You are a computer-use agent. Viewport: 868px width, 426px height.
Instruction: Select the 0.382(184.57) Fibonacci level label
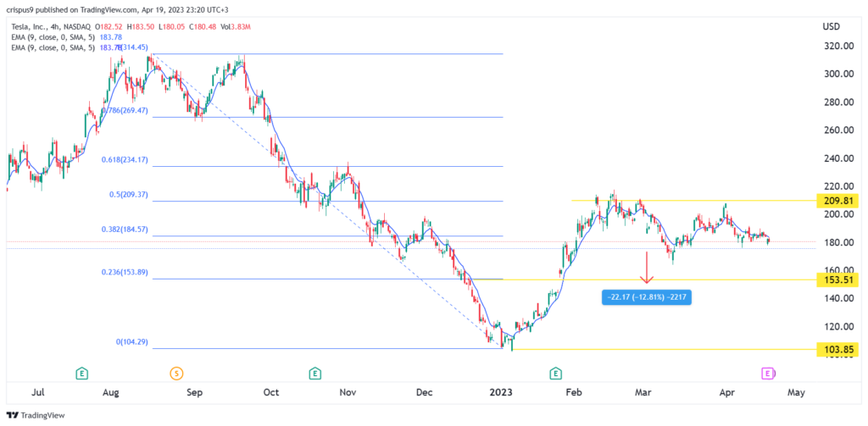click(x=125, y=230)
